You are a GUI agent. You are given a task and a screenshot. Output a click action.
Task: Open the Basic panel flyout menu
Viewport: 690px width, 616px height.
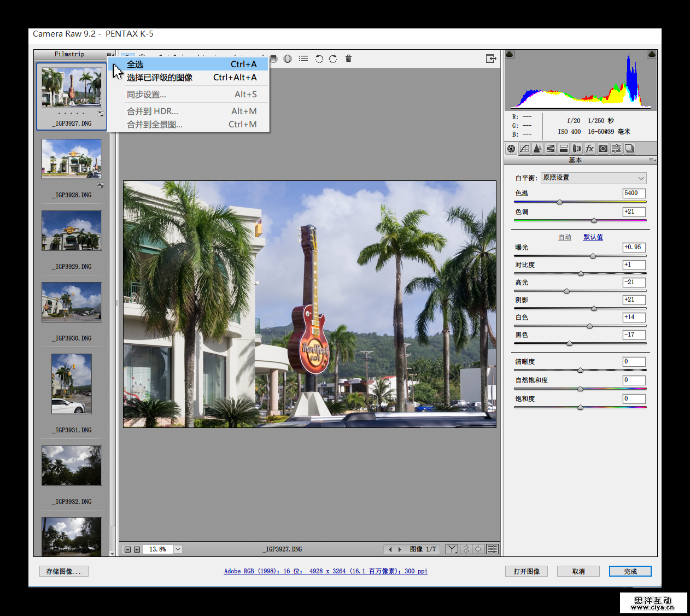pyautogui.click(x=652, y=160)
